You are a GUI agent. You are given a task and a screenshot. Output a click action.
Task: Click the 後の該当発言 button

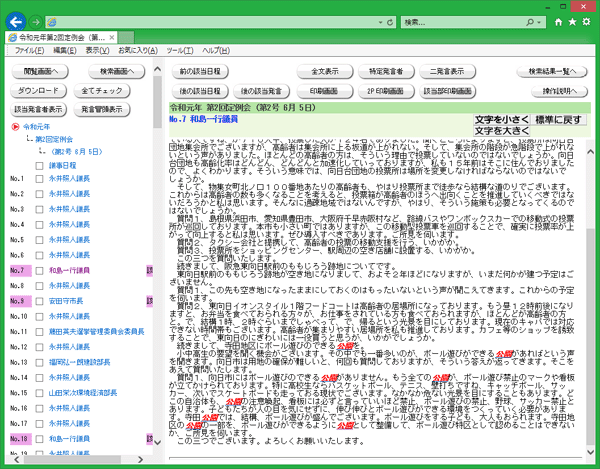click(x=261, y=91)
